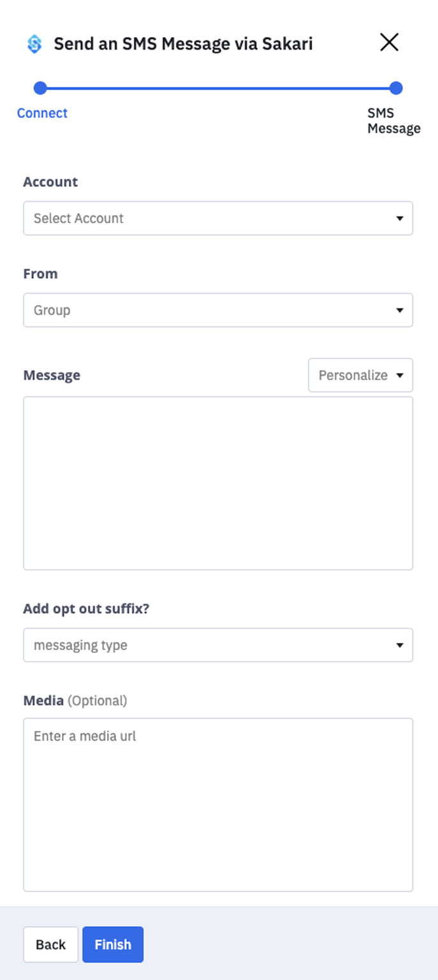Screen dimensions: 438x980
Task: Click the Finish button
Action: point(113,944)
